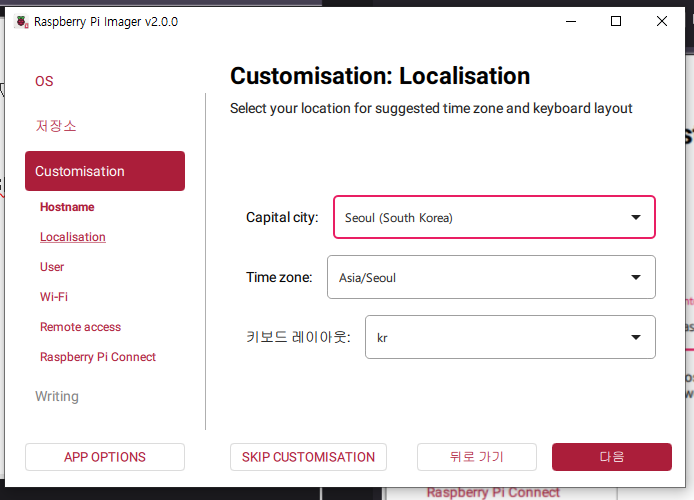Open the Capital city dropdown
The height and width of the screenshot is (500, 694).
494,217
